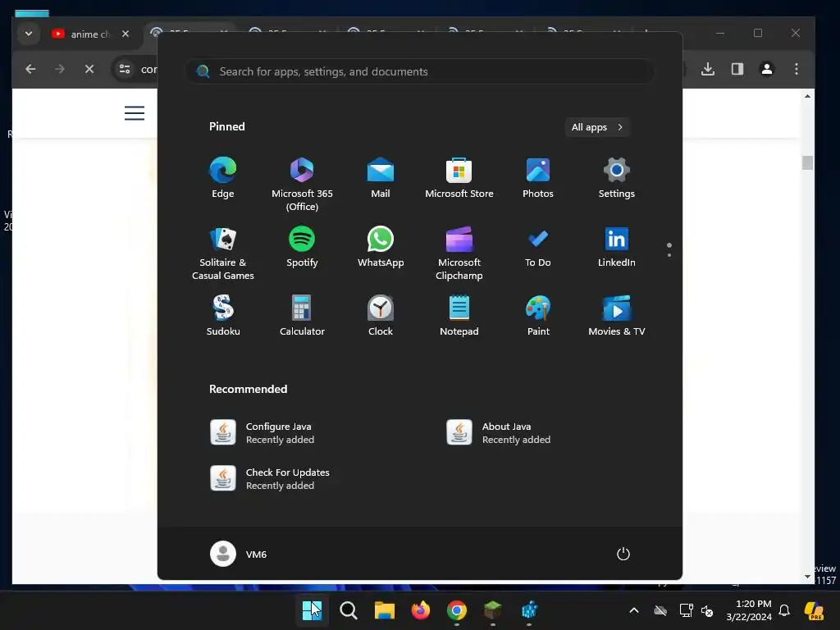Click the Windows Start button on taskbar
This screenshot has width=840, height=630.
312,609
